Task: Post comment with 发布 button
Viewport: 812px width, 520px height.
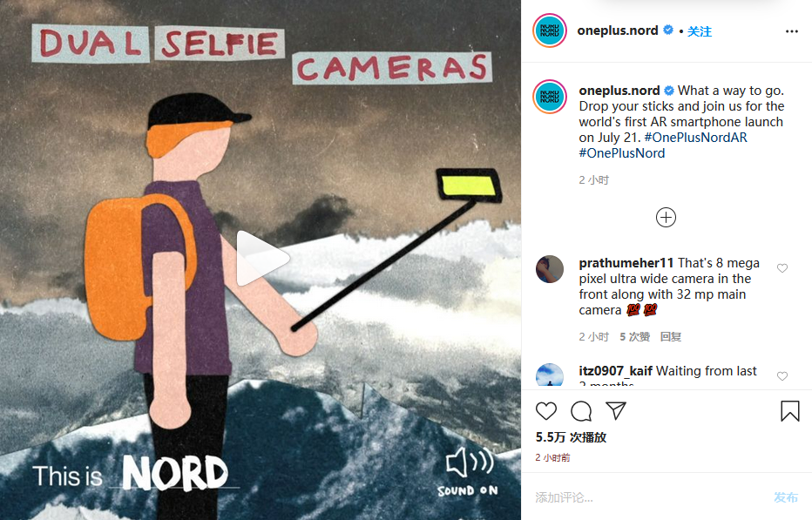Action: click(x=786, y=497)
